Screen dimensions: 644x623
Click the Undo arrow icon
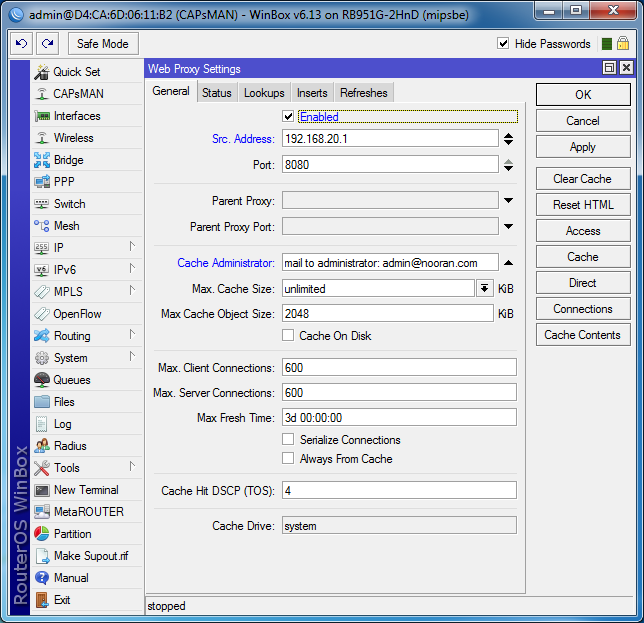tap(21, 44)
